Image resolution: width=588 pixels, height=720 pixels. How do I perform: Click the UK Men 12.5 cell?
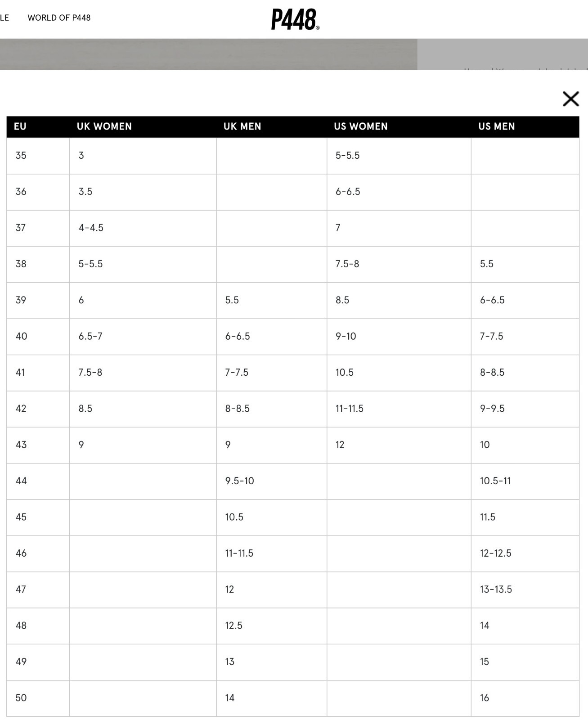272,626
